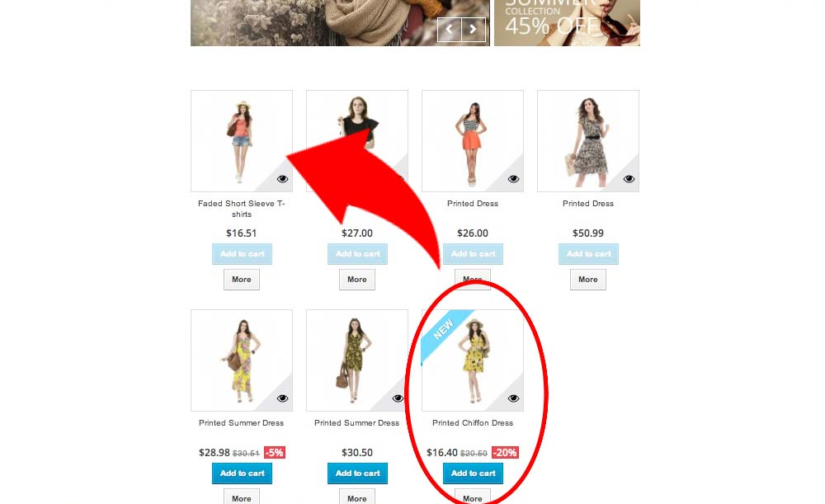
Task: Click the slider previous arrow
Action: point(450,30)
